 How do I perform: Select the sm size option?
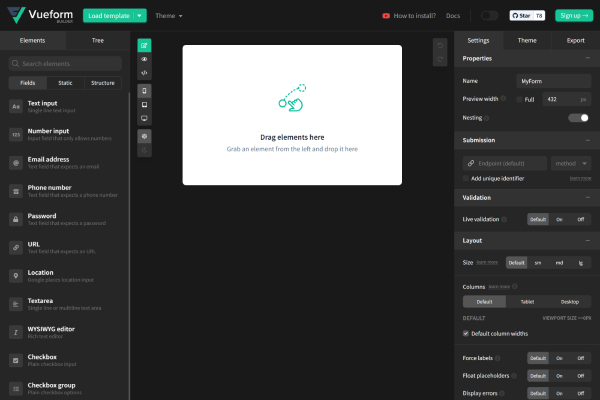[x=538, y=263]
